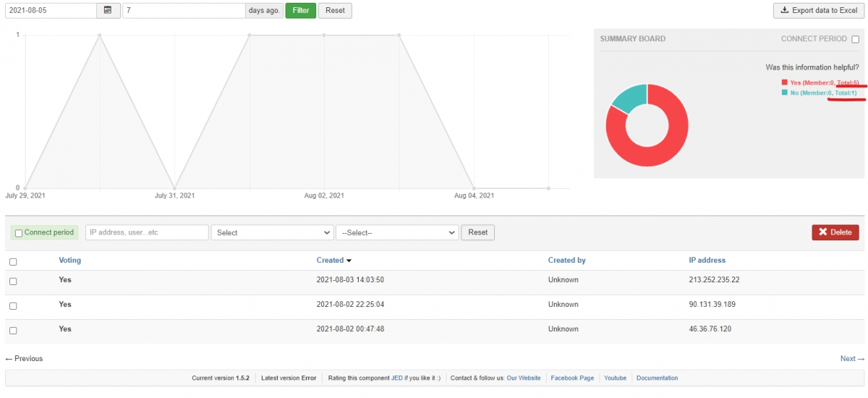Enable the Connect Period checkbox in Summary Board

tap(855, 39)
